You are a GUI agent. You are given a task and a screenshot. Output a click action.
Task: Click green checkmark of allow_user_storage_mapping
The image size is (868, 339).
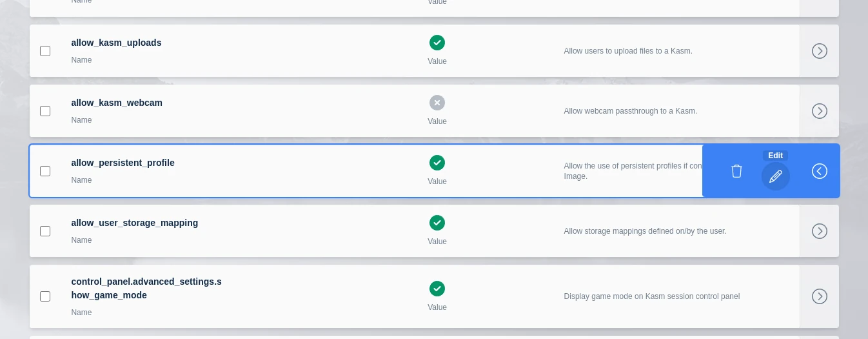pyautogui.click(x=437, y=223)
